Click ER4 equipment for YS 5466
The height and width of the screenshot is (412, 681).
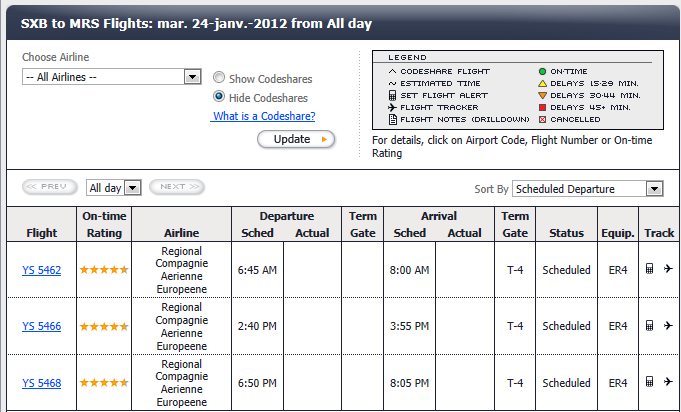tap(618, 326)
